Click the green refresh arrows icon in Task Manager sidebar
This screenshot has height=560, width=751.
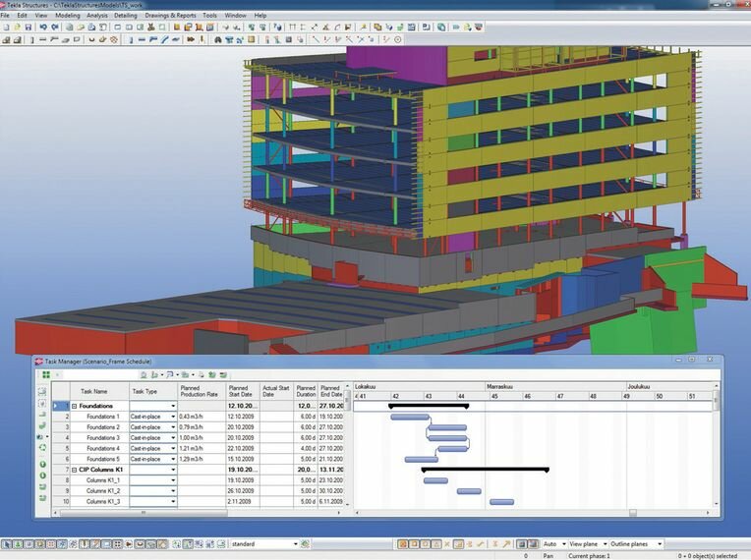coord(42,448)
